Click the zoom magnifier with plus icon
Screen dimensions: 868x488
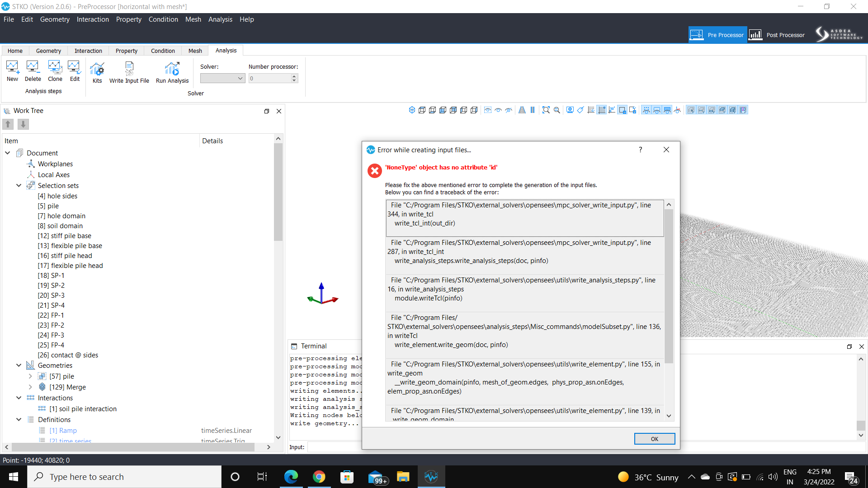click(x=557, y=110)
